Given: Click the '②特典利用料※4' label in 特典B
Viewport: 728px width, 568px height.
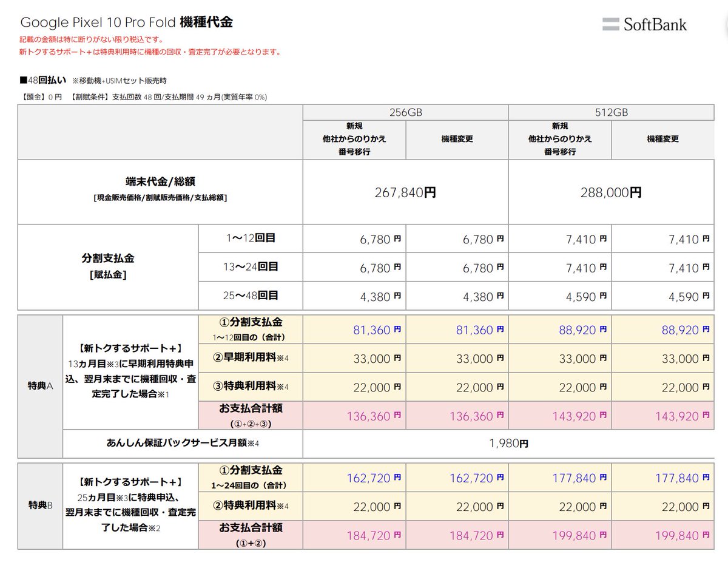Looking at the screenshot, I should tap(251, 505).
